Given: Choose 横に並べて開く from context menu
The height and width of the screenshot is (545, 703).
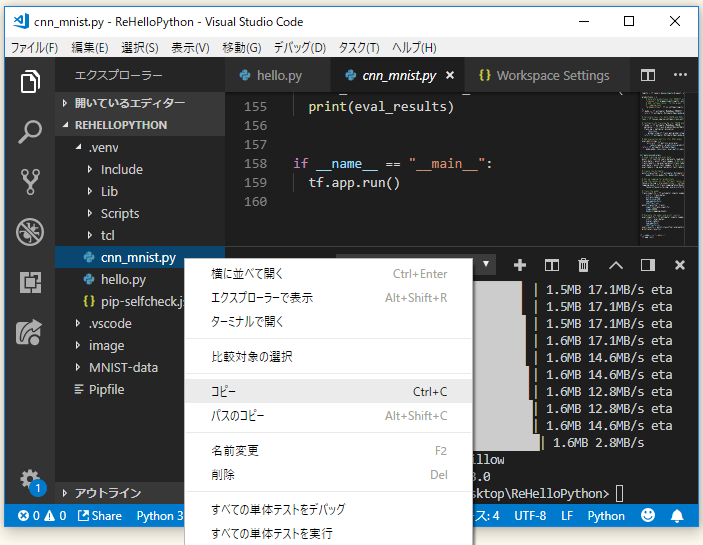Looking at the screenshot, I should coord(329,274).
